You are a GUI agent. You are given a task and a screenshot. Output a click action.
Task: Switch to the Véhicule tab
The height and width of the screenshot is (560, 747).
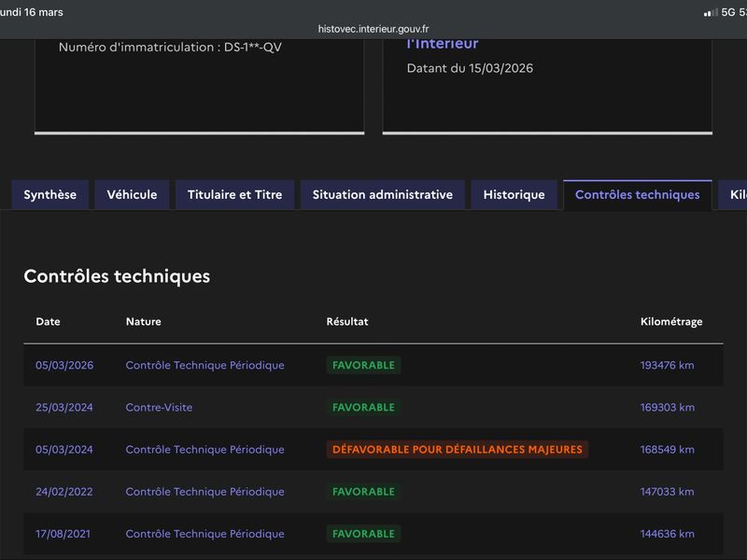point(132,195)
